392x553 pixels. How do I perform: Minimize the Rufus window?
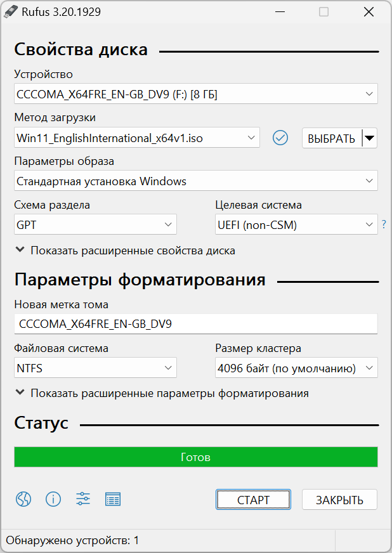(280, 11)
